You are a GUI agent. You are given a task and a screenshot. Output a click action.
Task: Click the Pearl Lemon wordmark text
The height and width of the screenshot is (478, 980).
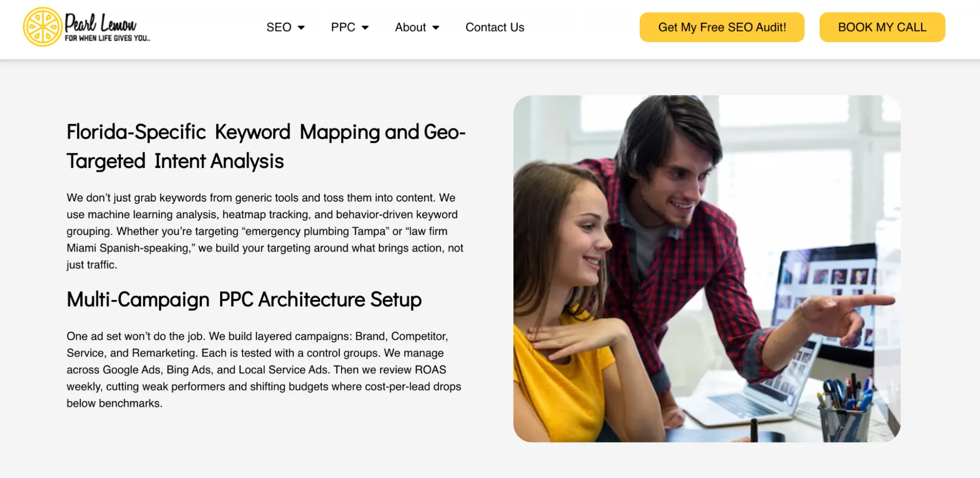point(100,24)
